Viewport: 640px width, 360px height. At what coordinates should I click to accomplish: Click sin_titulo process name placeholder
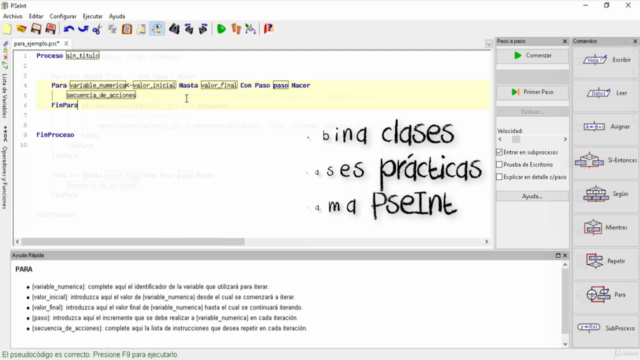pos(82,56)
